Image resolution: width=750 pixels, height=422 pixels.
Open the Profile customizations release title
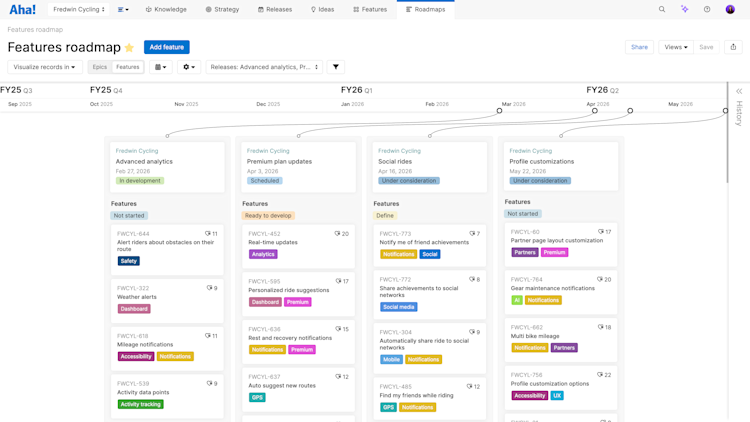click(541, 162)
